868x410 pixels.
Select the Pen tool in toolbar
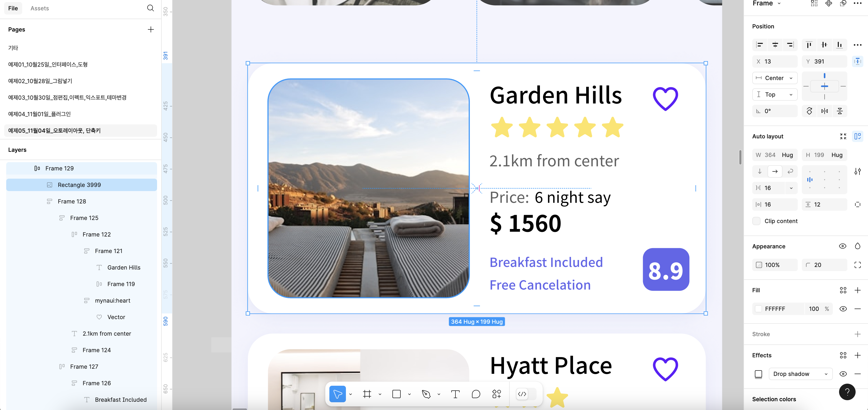coord(426,394)
